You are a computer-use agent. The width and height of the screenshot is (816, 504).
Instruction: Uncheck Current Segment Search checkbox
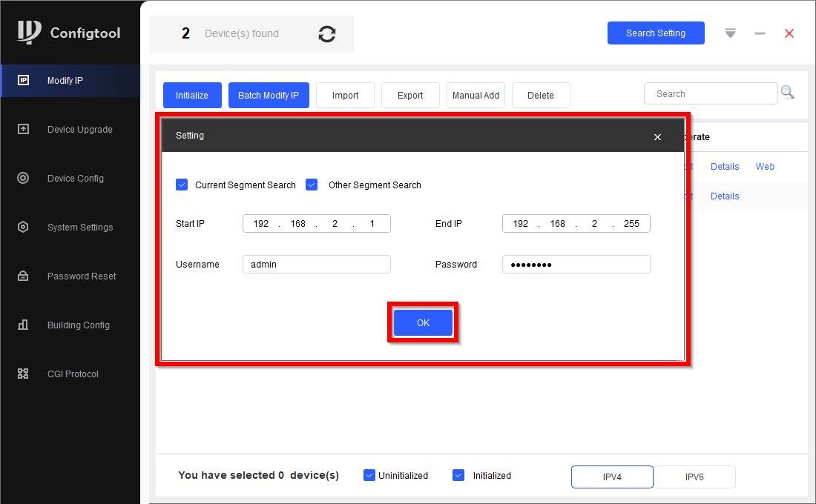coord(182,185)
